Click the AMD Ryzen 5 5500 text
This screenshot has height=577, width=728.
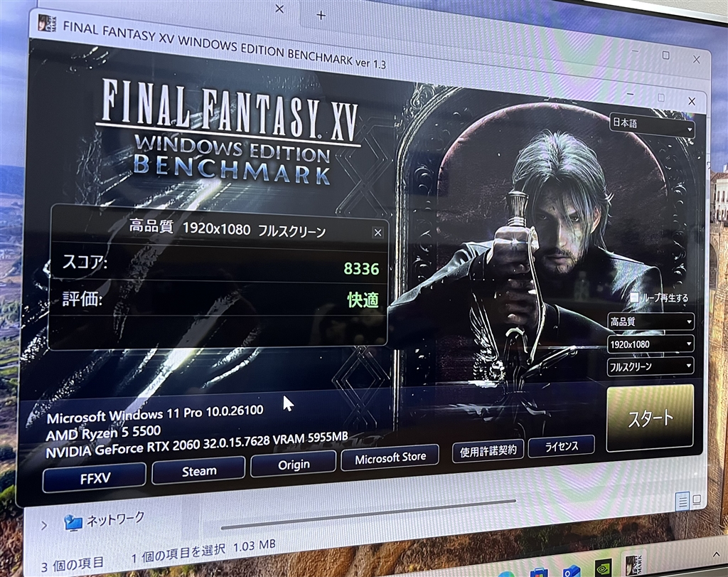[x=103, y=433]
